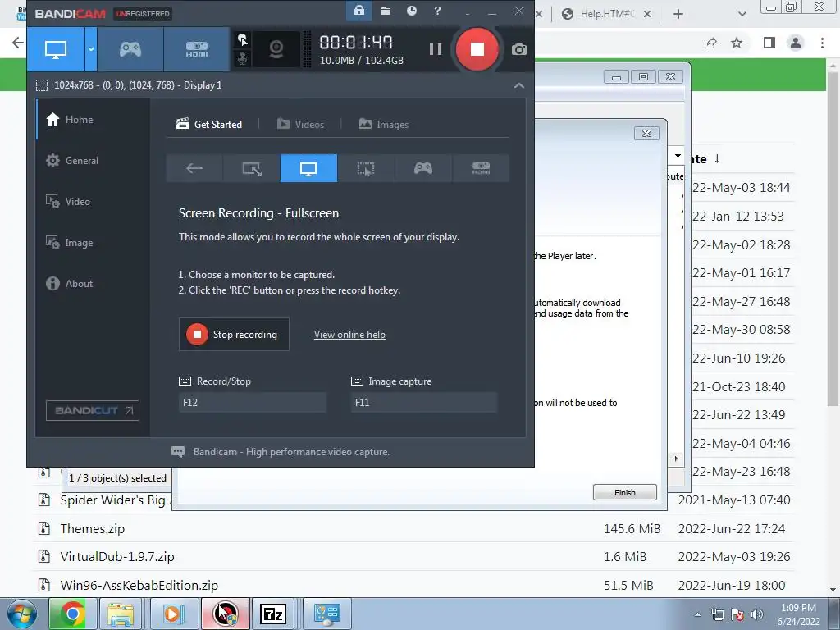The height and width of the screenshot is (630, 840).
Task: Toggle mouse cursor effect icon
Action: [242, 39]
